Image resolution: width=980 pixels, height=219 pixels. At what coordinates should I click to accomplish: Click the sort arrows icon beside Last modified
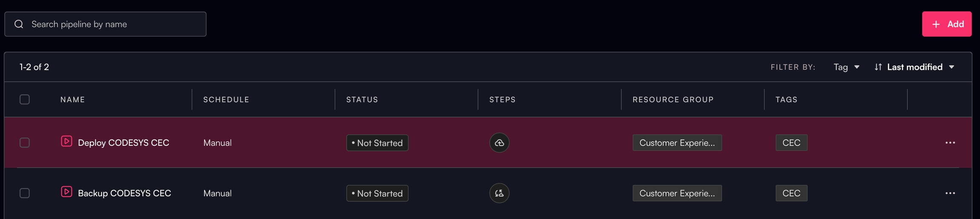pyautogui.click(x=878, y=67)
